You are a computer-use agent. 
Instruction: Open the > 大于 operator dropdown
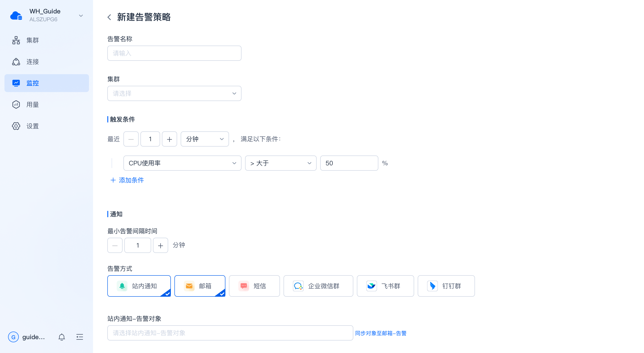click(280, 163)
